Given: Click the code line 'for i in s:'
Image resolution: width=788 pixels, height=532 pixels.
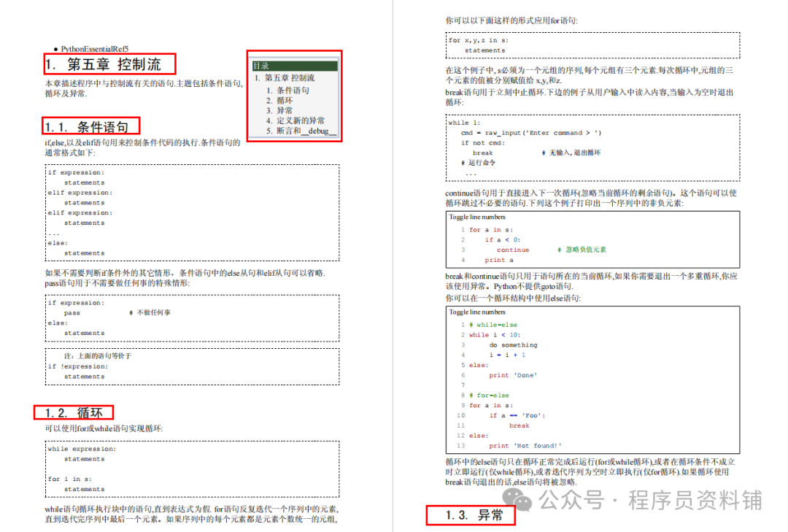Looking at the screenshot, I should pyautogui.click(x=70, y=479).
